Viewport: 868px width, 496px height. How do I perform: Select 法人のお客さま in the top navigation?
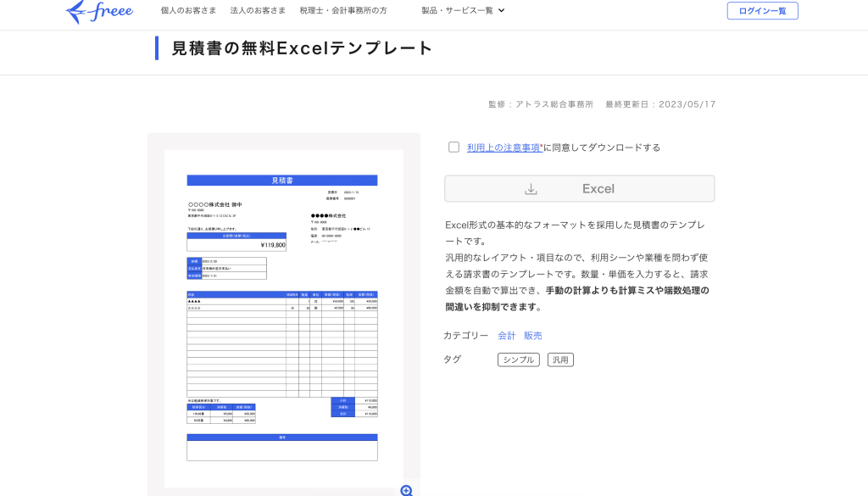click(258, 10)
